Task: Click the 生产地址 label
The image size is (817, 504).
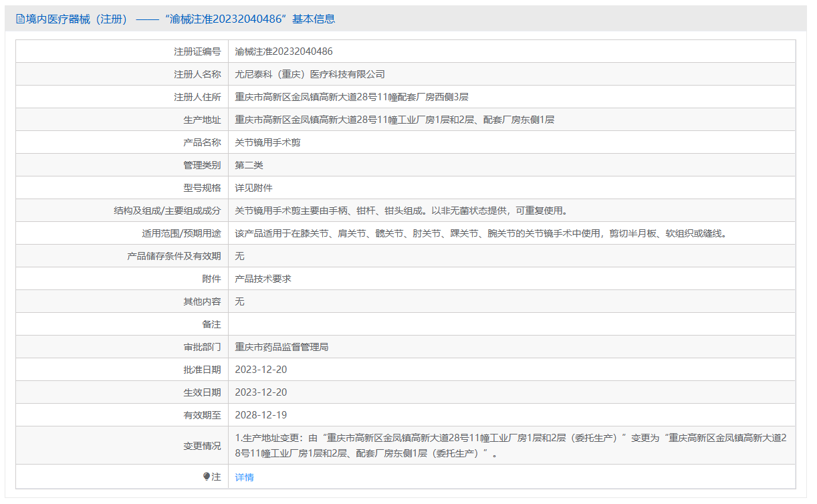Action: click(202, 120)
